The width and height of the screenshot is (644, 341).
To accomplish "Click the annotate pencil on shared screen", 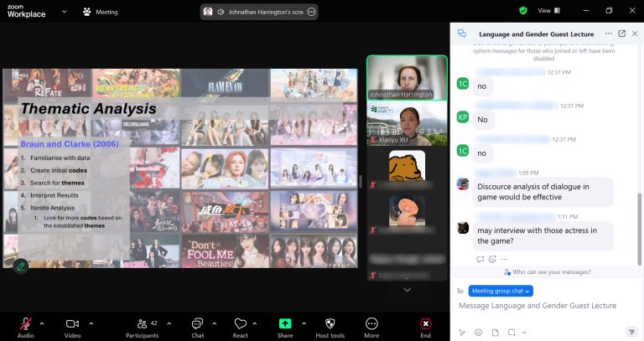I will [20, 266].
